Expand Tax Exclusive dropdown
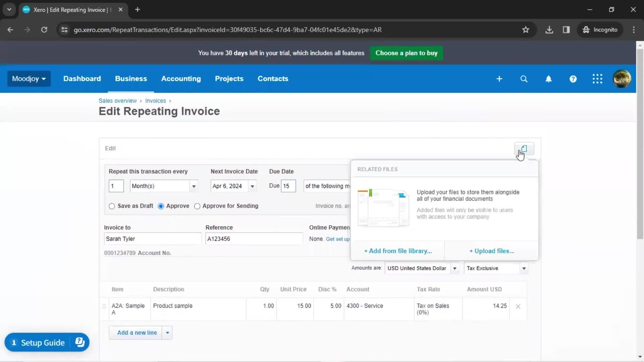The image size is (644, 362). click(524, 268)
